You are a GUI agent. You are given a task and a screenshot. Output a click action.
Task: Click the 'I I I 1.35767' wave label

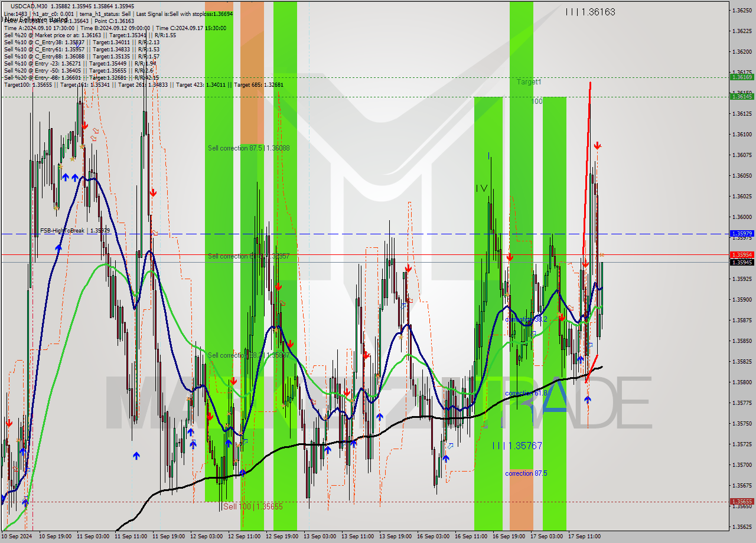coord(517,446)
